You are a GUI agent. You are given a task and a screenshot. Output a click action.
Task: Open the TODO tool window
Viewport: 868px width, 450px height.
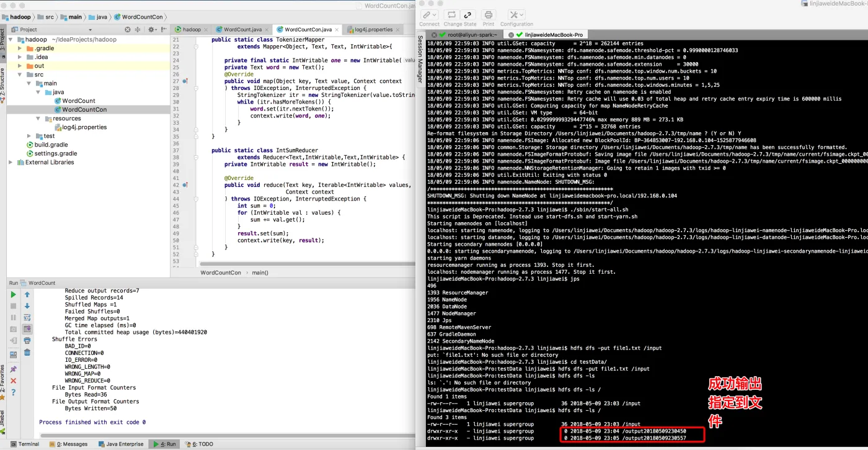[x=198, y=444]
